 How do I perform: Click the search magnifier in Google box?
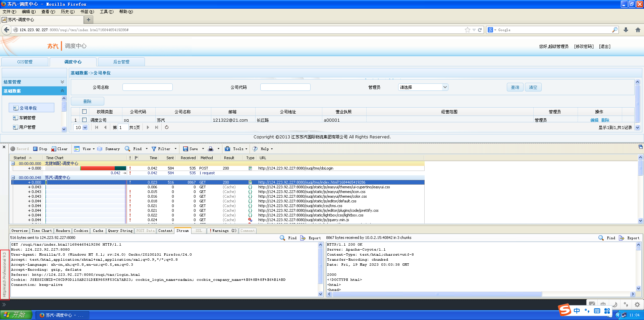(615, 30)
